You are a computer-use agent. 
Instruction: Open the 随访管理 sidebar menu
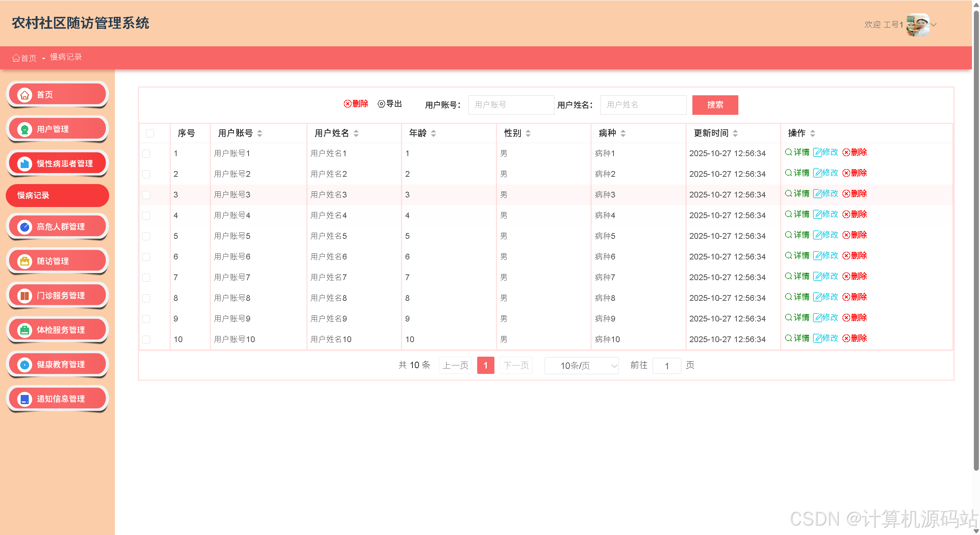(57, 261)
